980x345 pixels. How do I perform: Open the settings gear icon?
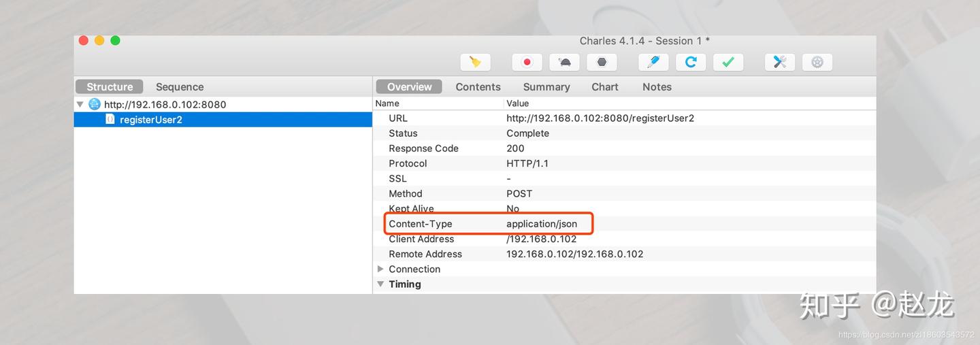(x=817, y=62)
